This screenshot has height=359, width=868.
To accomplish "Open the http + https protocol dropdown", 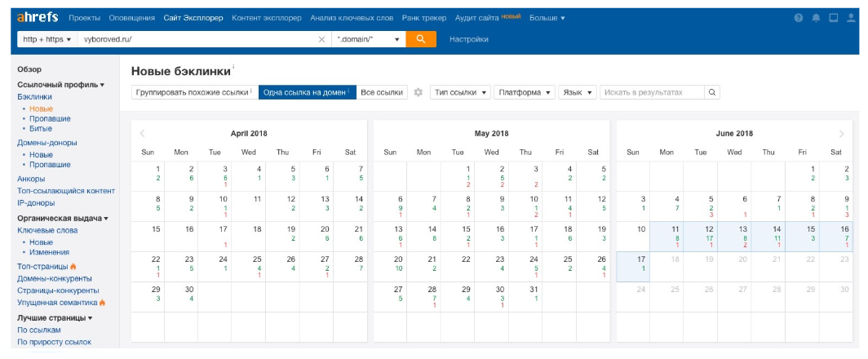I will 47,39.
